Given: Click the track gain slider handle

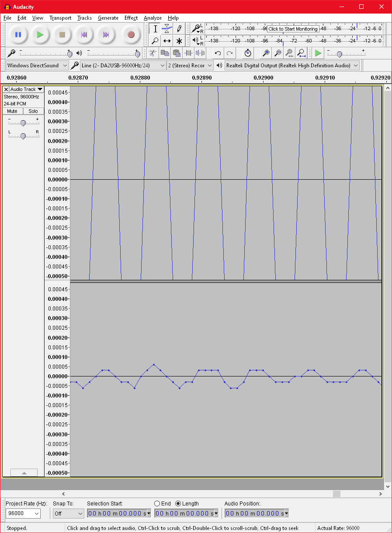Looking at the screenshot, I should pos(23,123).
